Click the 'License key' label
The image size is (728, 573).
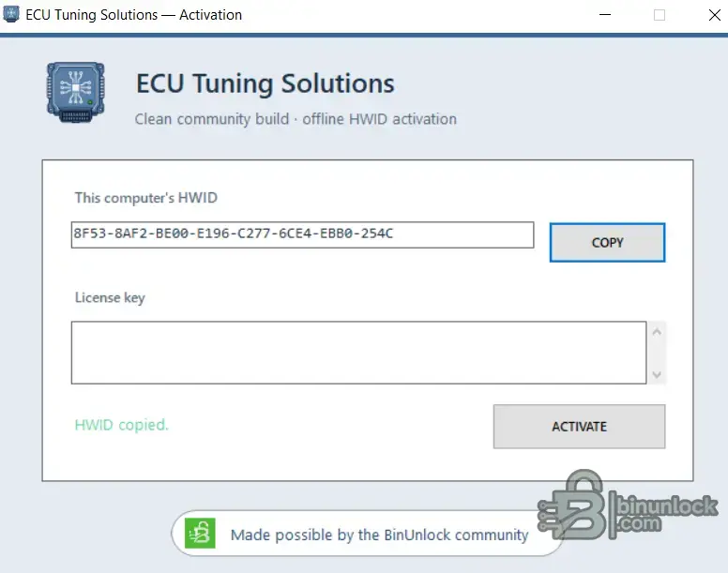coord(110,297)
